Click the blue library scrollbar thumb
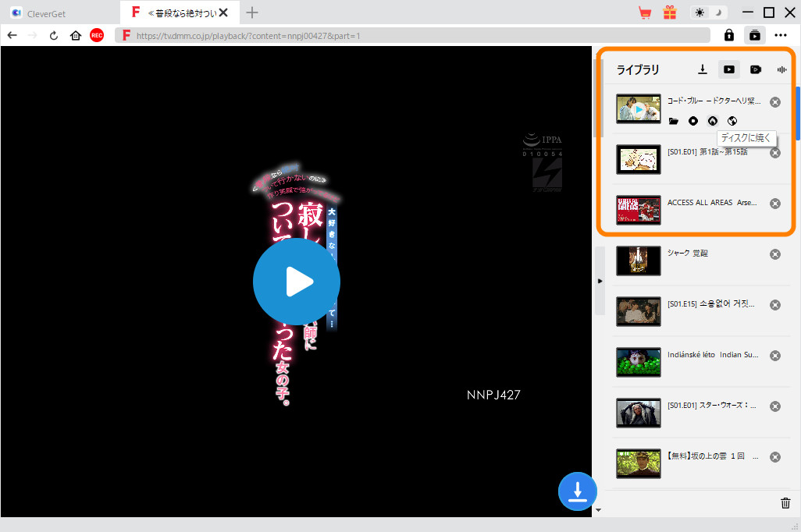Screen dimensions: 801x532 point(798,113)
